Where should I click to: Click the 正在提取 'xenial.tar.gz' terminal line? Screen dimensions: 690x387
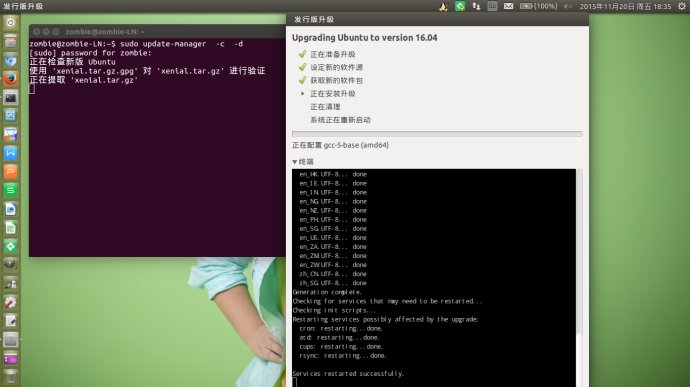84,80
